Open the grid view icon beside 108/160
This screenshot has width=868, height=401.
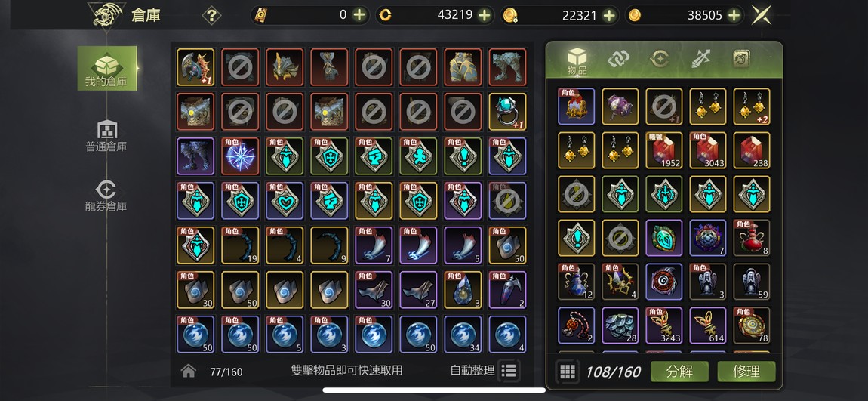click(x=568, y=372)
